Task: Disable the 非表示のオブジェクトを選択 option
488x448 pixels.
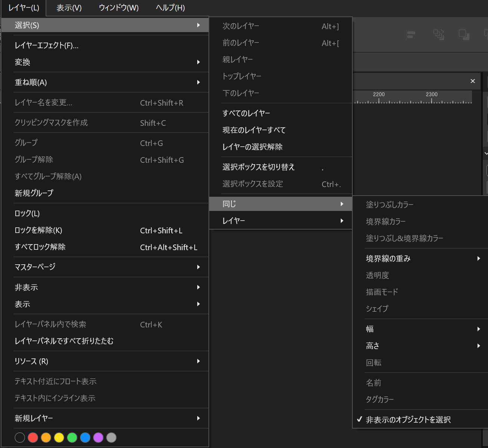Action: [x=407, y=420]
